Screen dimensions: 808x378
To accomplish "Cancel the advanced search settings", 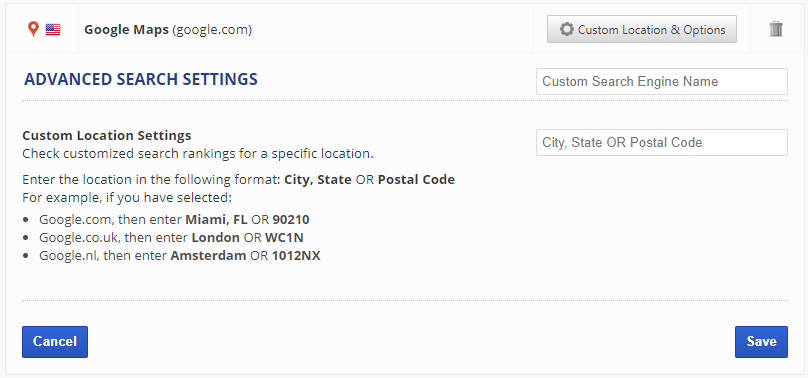I will point(55,341).
